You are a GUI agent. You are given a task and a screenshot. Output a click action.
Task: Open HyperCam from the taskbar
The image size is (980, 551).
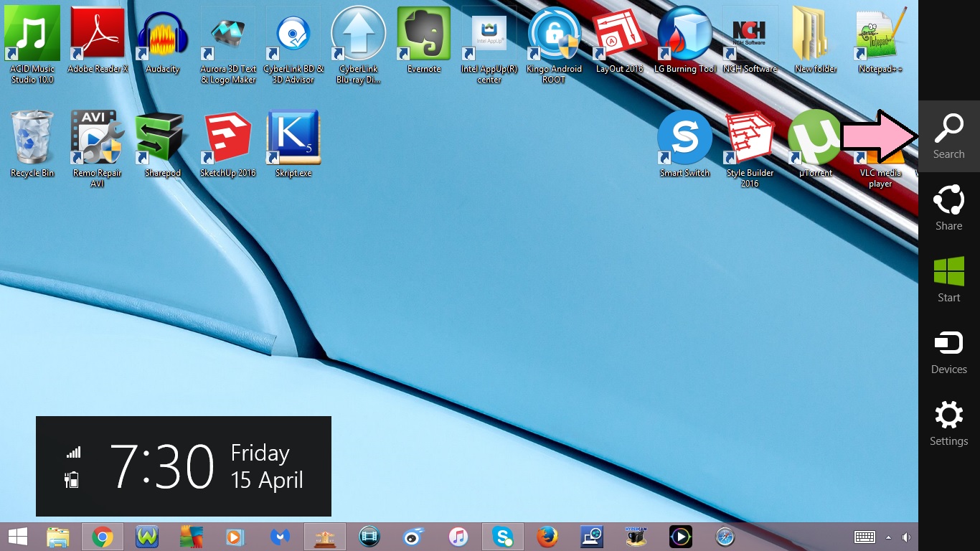[x=636, y=537]
